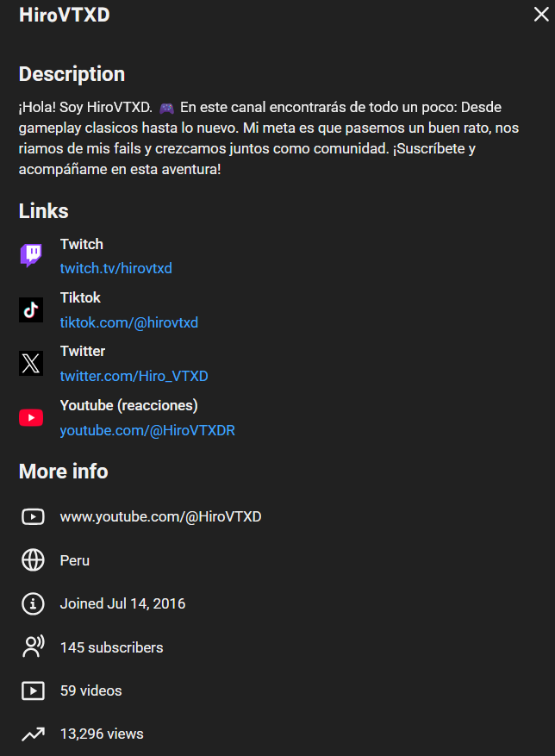The width and height of the screenshot is (555, 756).
Task: Click the trending views arrow icon
Action: pos(33,734)
